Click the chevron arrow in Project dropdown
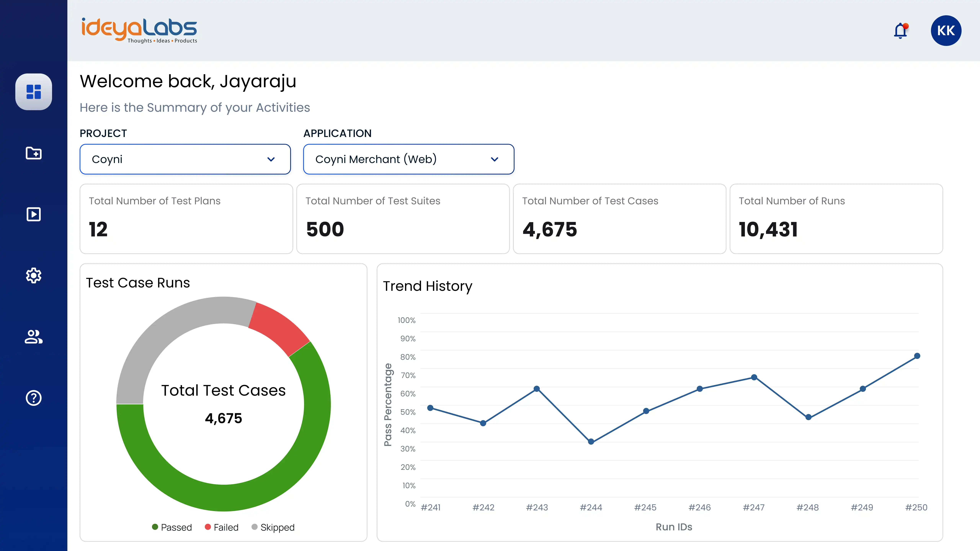This screenshot has width=980, height=551. pyautogui.click(x=271, y=159)
